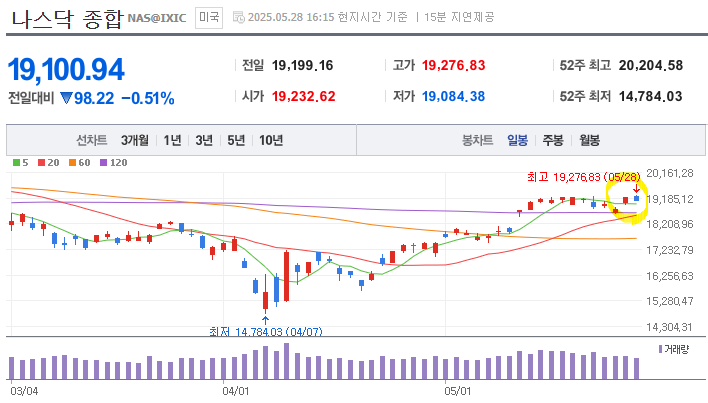This screenshot has width=708, height=403.
Task: Click the down triangle price change icon
Action: click(66, 98)
